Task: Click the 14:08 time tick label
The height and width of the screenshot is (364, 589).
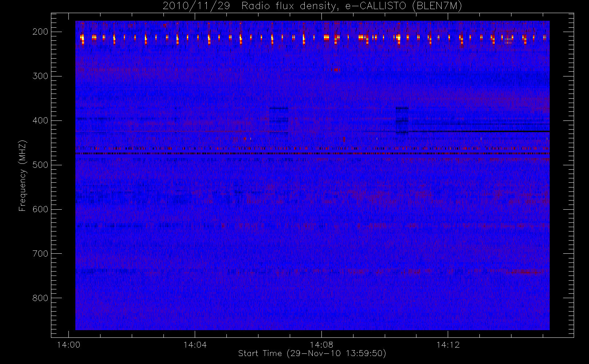Action: [321, 345]
